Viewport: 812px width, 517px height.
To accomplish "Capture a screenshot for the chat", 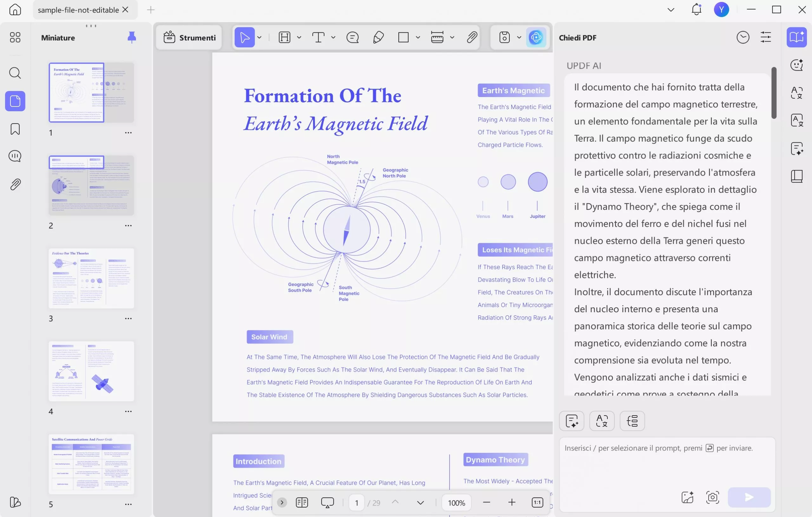I will tap(712, 497).
